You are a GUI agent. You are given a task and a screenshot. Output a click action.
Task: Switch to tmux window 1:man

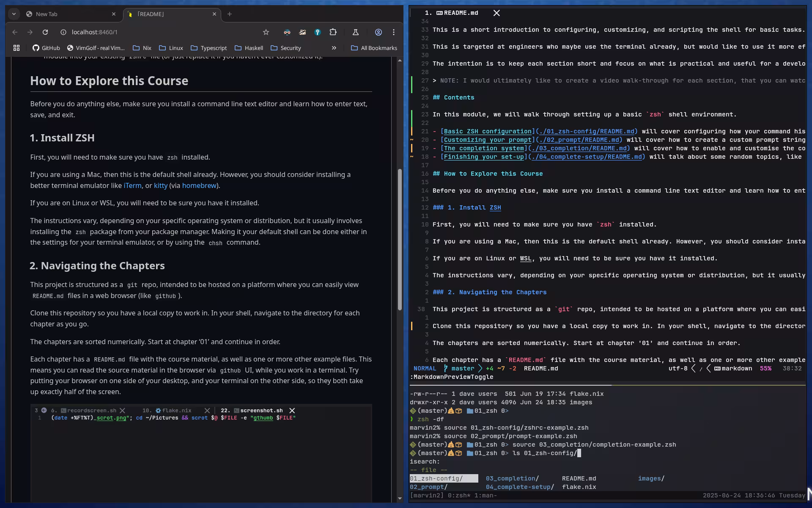click(486, 495)
